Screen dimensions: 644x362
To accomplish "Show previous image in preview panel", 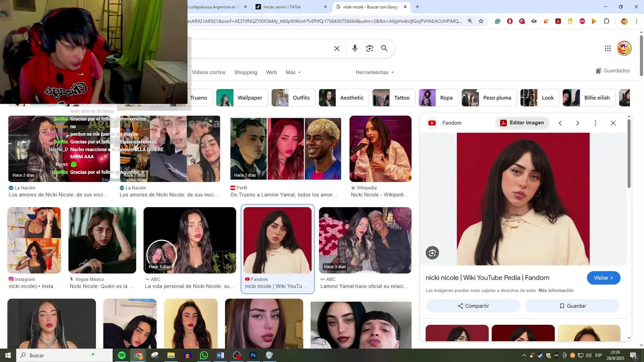I will 560,123.
